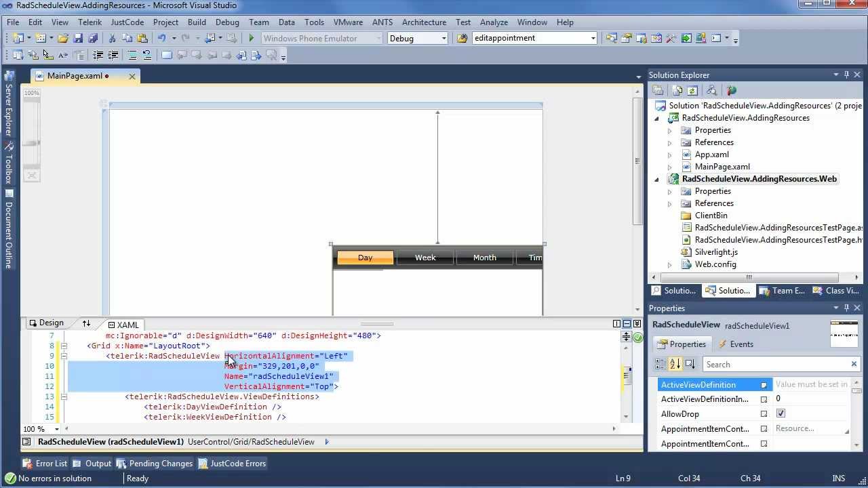Start debugging with green play arrow
The image size is (868, 488).
point(251,38)
